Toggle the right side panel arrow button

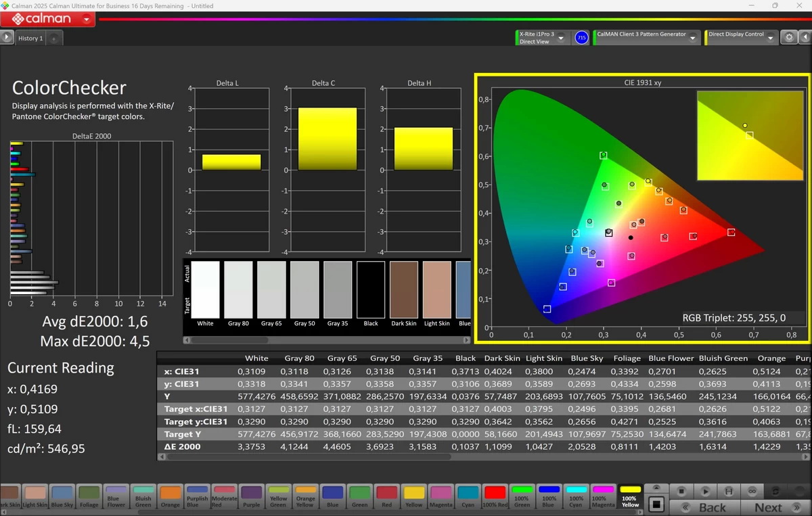coord(805,38)
